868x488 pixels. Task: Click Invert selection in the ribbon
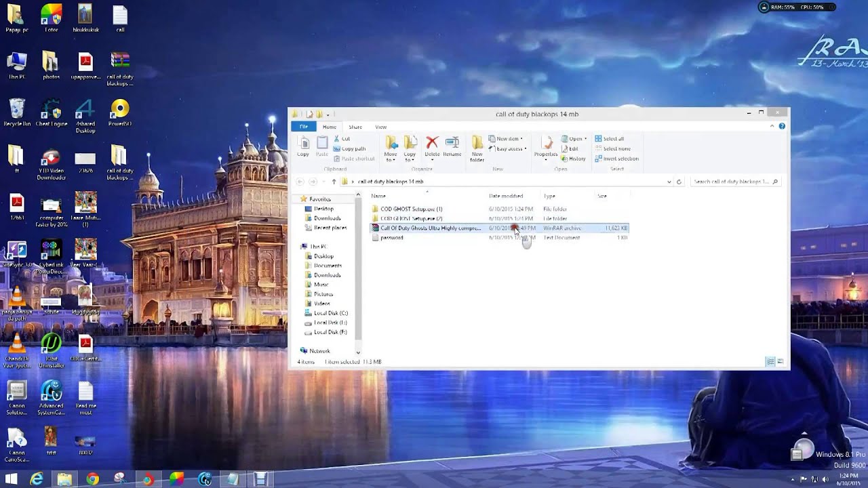[616, 159]
